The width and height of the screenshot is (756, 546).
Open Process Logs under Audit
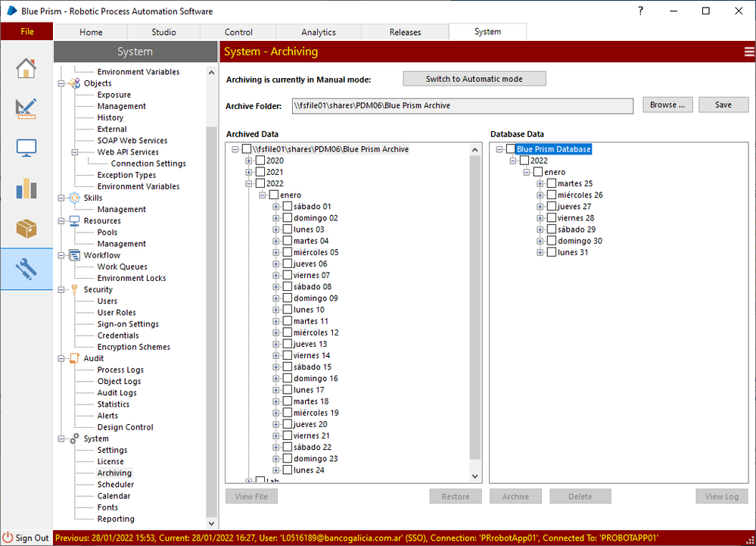pos(120,370)
